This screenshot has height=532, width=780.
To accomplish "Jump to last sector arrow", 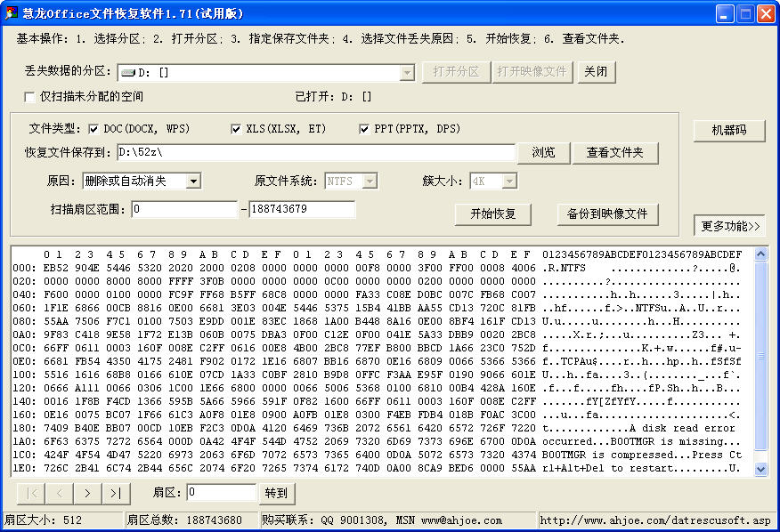I will pyautogui.click(x=115, y=493).
